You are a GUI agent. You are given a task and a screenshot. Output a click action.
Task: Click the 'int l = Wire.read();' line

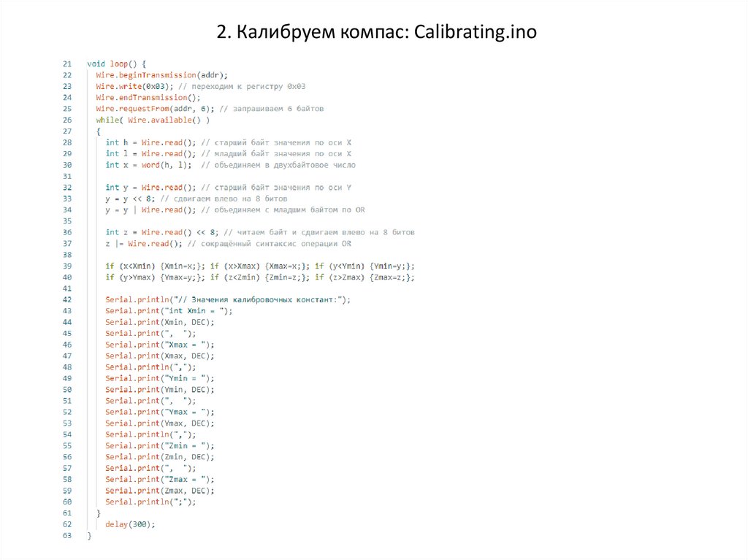[150, 153]
